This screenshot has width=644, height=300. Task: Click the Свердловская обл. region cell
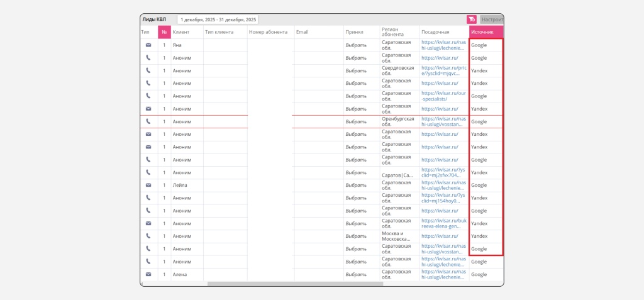398,70
